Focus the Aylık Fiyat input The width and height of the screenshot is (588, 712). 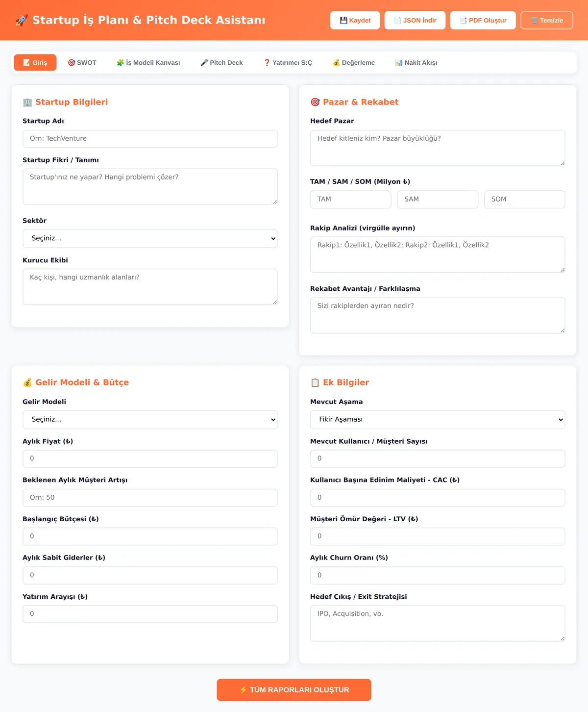tap(150, 459)
